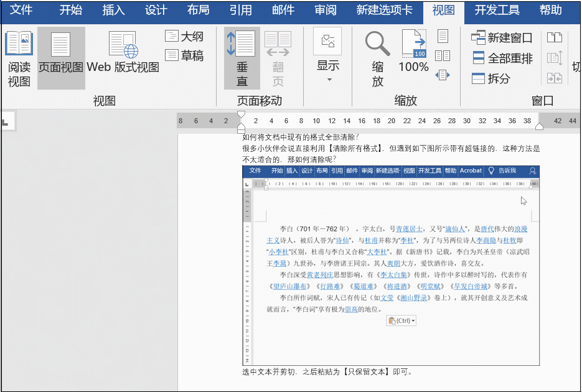Toggle 页面视图 print layout mode
The image size is (582, 392).
pyautogui.click(x=60, y=56)
